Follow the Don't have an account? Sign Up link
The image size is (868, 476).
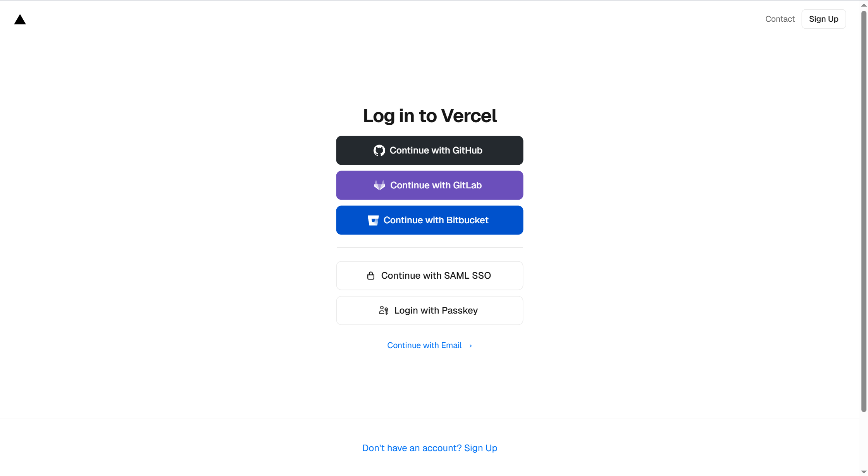pyautogui.click(x=430, y=448)
